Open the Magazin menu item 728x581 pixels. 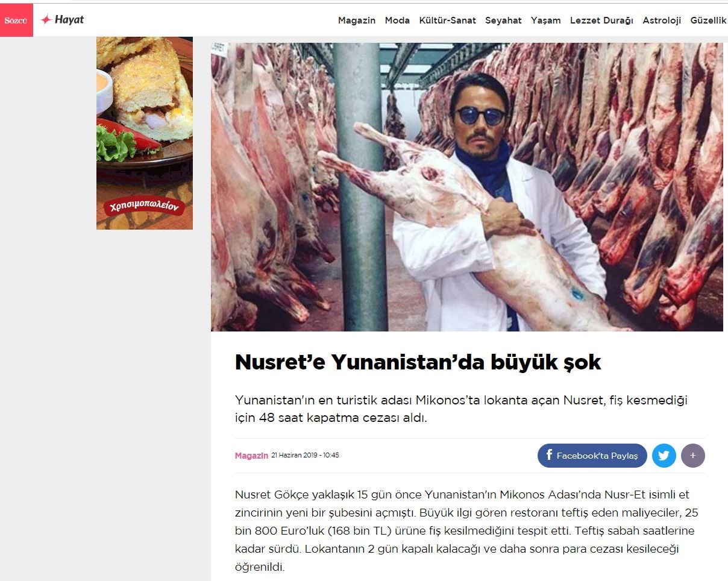(357, 20)
